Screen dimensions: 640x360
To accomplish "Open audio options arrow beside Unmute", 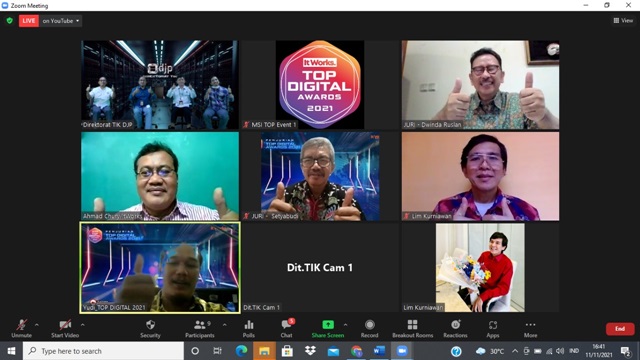I will coord(37,325).
